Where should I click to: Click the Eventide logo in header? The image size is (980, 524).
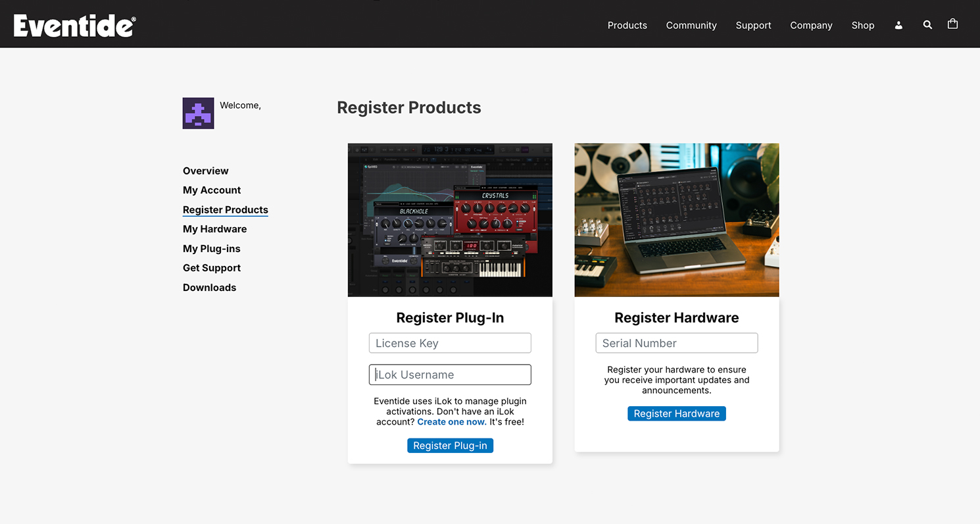(x=74, y=26)
